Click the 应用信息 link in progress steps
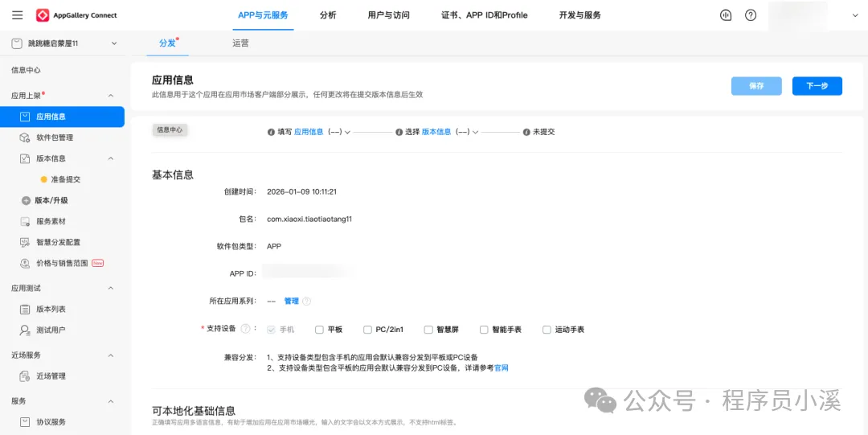 [x=309, y=133]
